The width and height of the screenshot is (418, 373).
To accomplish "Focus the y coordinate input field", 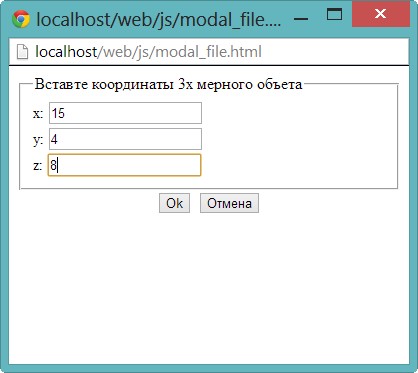I will (125, 139).
